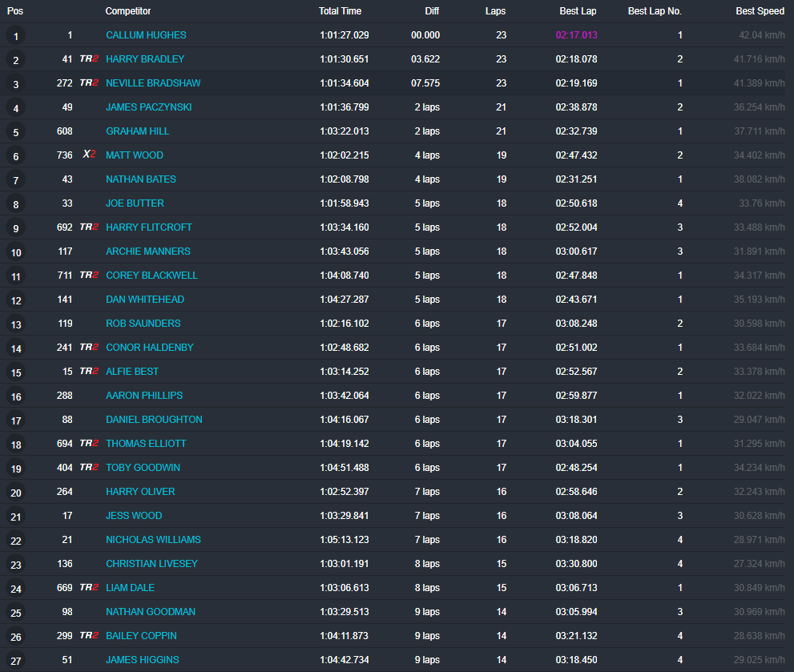Image resolution: width=794 pixels, height=672 pixels.
Task: Click the TR2 badge beside Harry Bradley
Action: pos(89,59)
